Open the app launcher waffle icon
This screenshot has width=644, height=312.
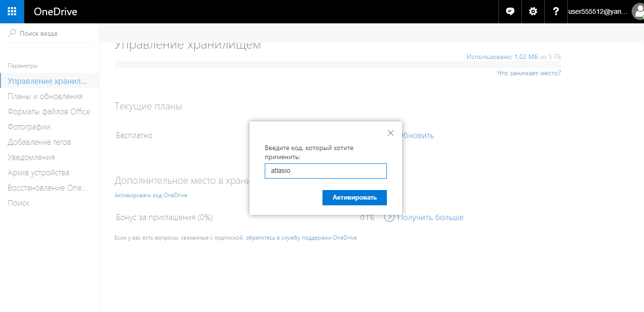[12, 11]
